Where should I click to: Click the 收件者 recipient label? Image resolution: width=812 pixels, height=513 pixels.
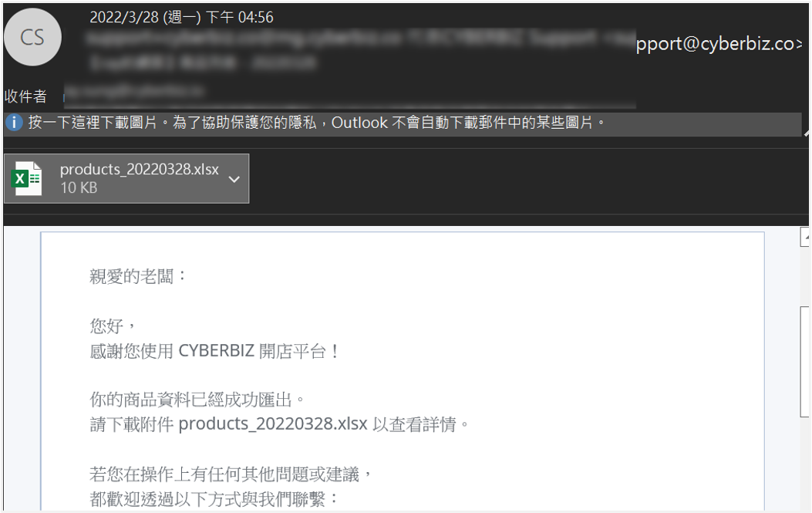coord(25,96)
